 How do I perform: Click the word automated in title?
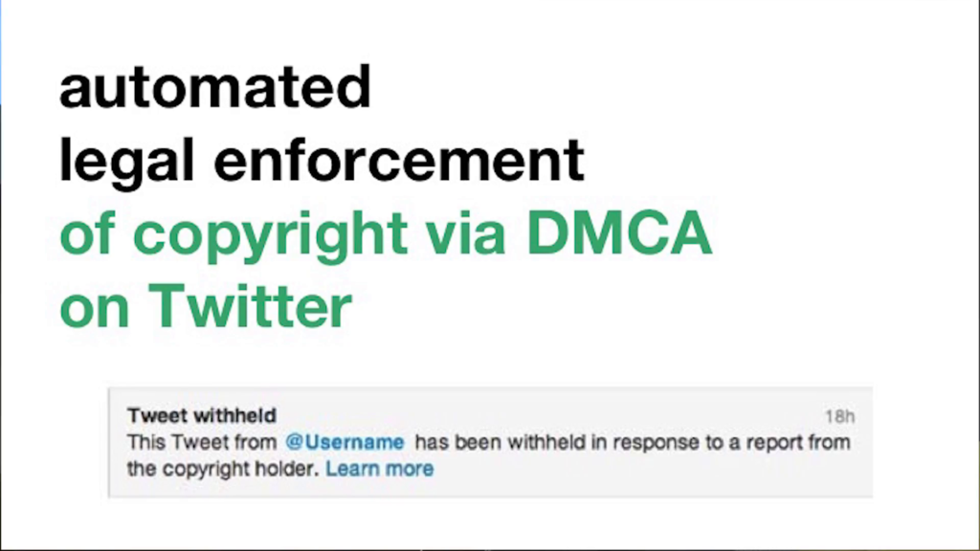click(215, 87)
